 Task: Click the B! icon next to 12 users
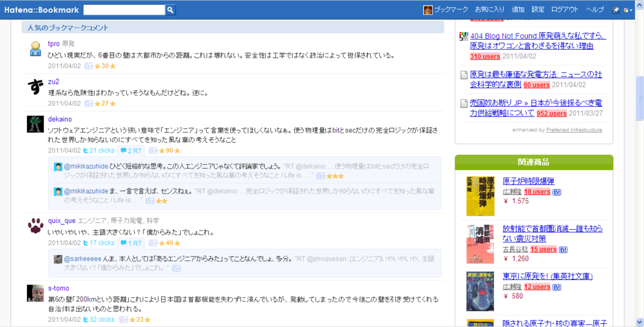tap(557, 287)
